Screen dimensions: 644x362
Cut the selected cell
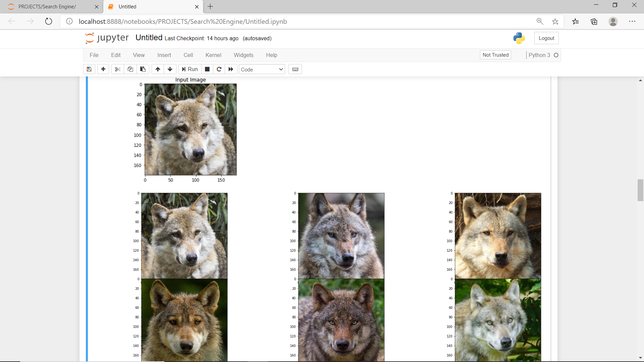point(117,69)
